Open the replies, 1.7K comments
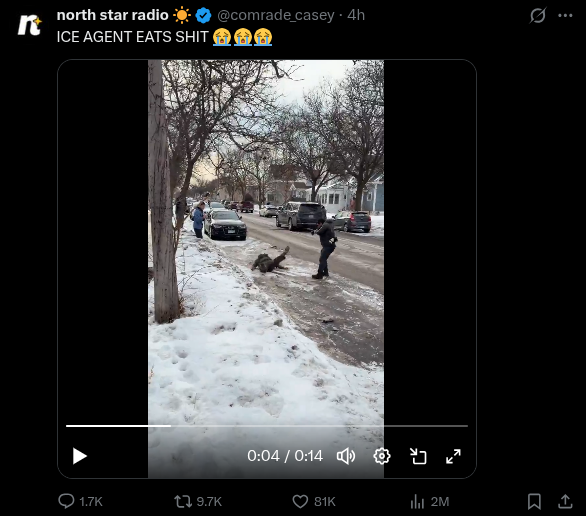This screenshot has width=586, height=516. (80, 501)
